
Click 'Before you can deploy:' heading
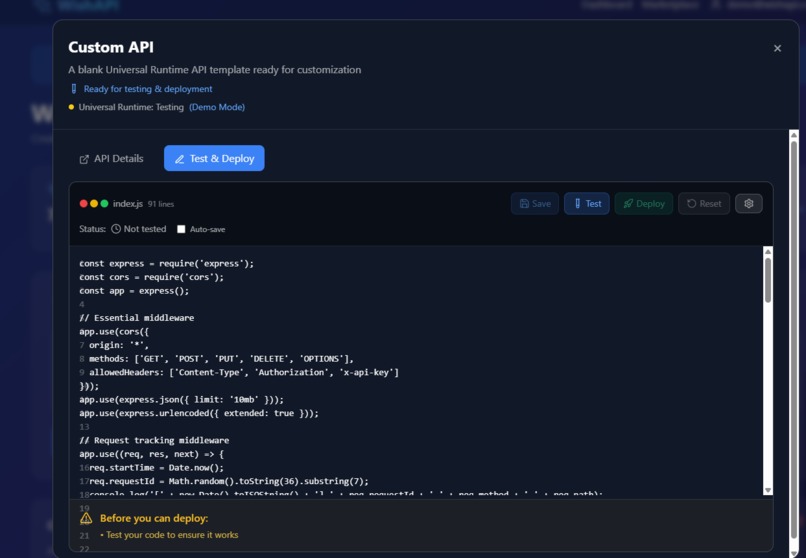tap(154, 518)
